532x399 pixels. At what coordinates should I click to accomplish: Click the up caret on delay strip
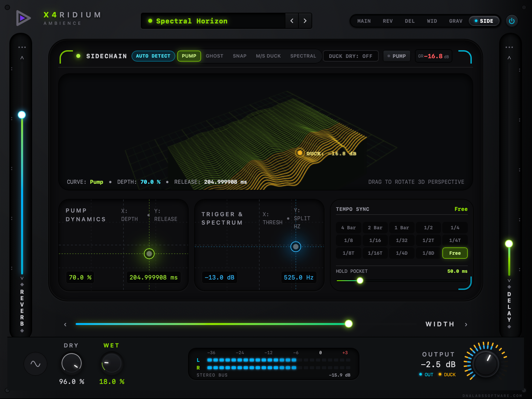coord(509,58)
